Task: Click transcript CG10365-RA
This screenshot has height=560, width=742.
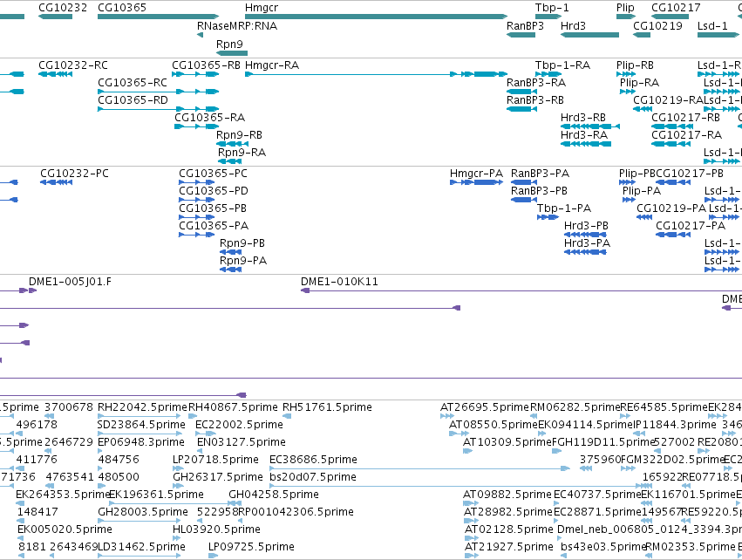Action: (209, 118)
